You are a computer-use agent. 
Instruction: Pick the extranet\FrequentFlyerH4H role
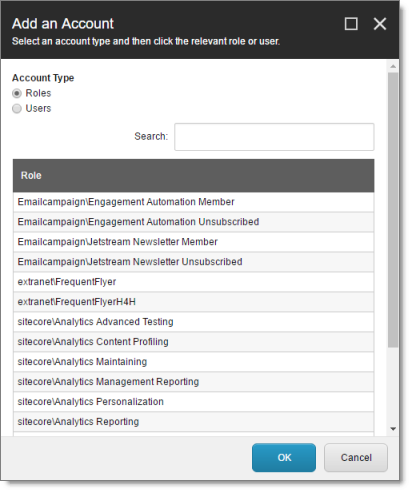click(x=193, y=302)
